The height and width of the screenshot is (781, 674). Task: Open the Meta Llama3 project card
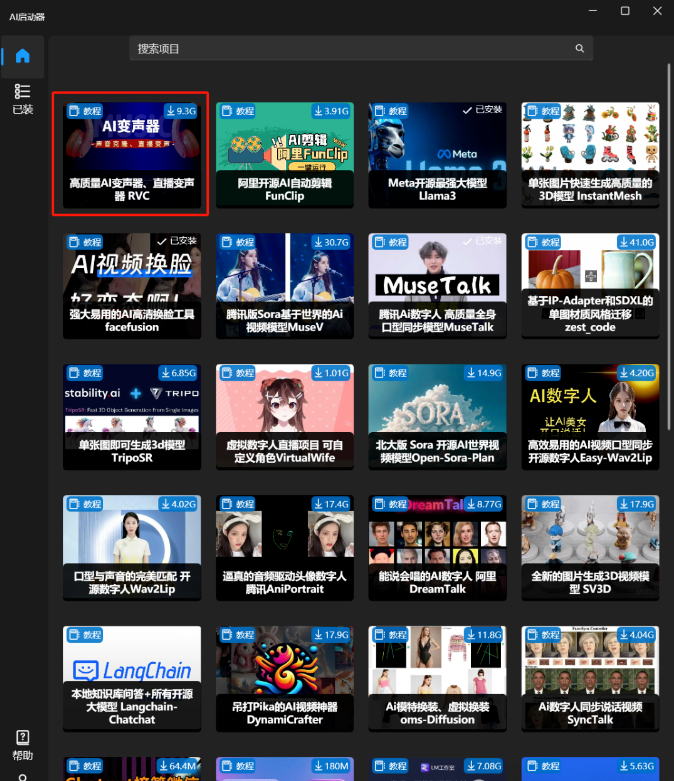coord(437,155)
